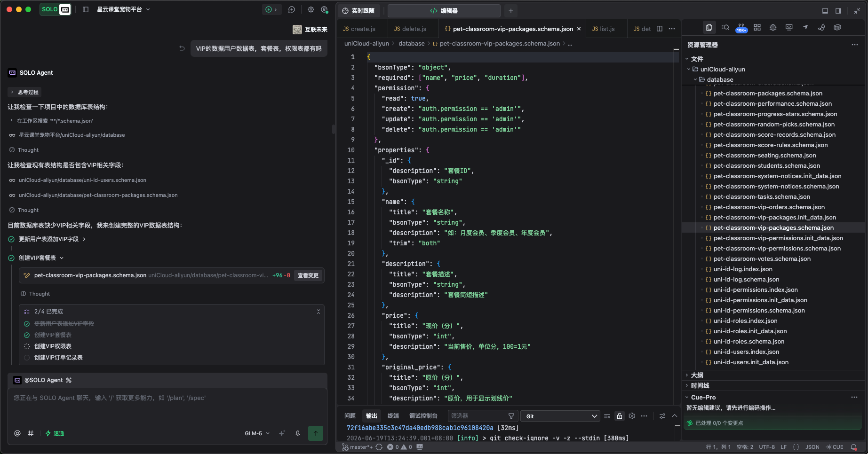Screen dimensions: 868x454
Task: Add a new tab with plus button
Action: (x=511, y=11)
